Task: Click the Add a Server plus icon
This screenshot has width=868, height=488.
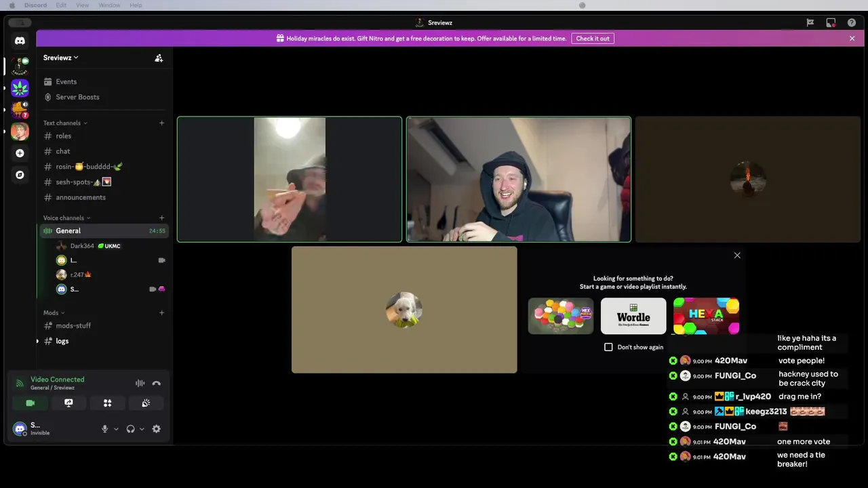Action: coord(20,153)
